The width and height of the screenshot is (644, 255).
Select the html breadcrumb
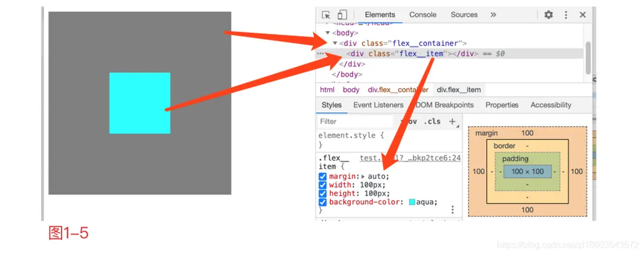(x=327, y=90)
